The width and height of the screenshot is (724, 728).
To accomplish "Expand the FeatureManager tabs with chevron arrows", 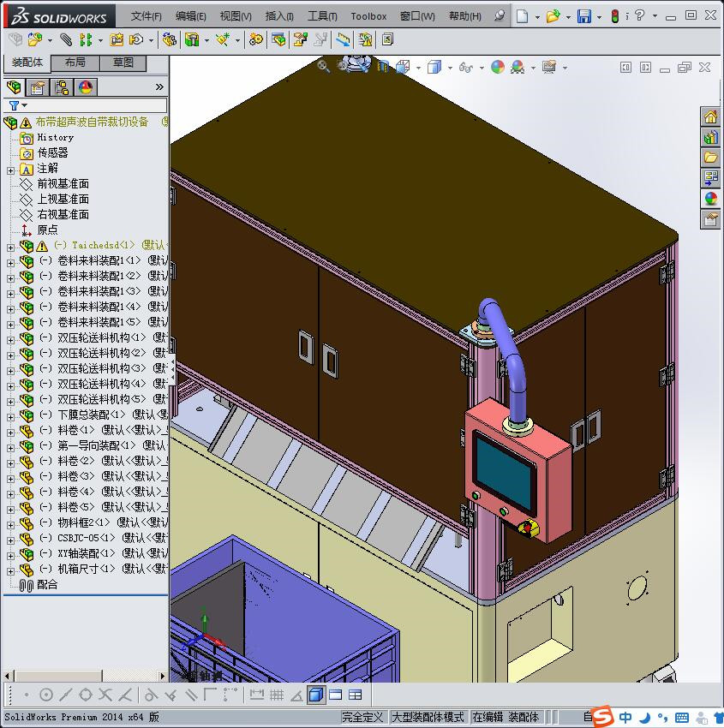I will click(159, 87).
